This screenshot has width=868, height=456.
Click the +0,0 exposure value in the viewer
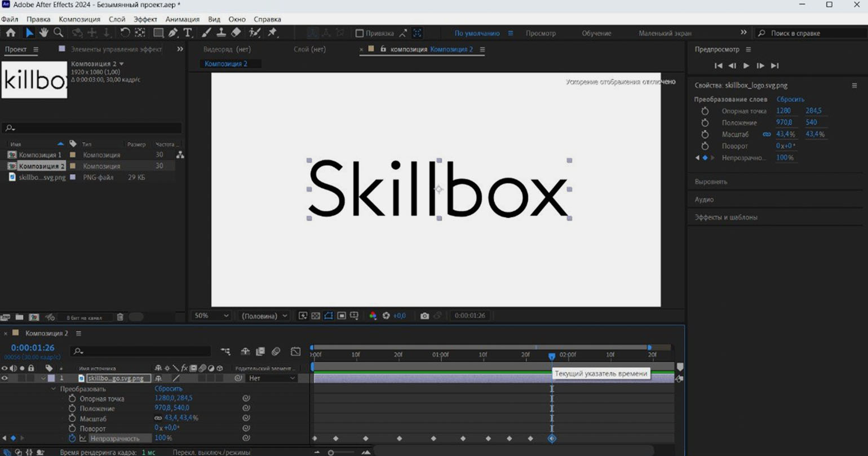(399, 316)
